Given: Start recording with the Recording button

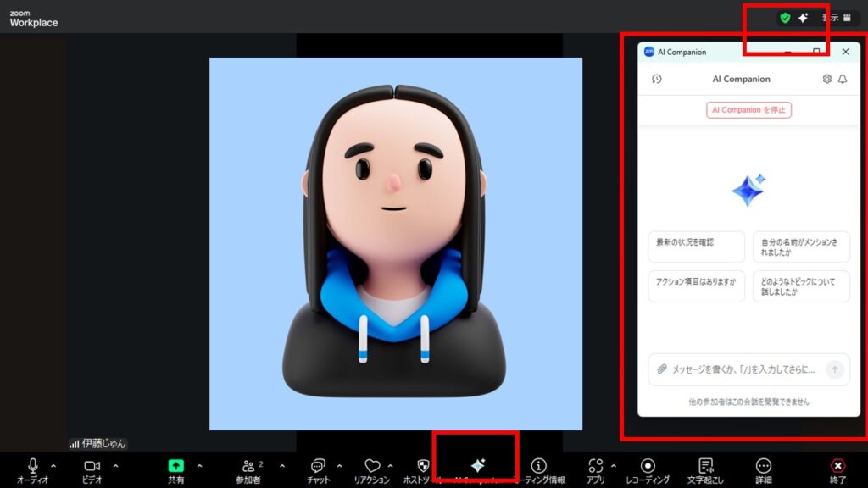Looking at the screenshot, I should click(648, 466).
